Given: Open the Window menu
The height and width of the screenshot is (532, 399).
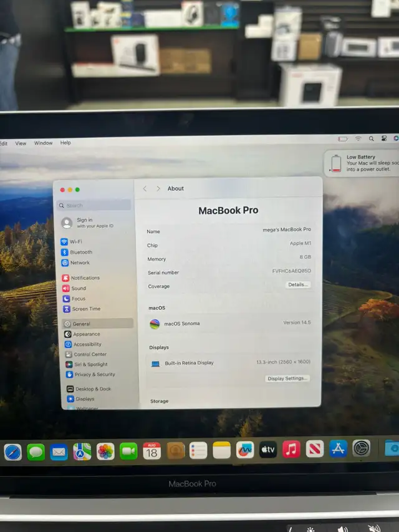Looking at the screenshot, I should 44,143.
